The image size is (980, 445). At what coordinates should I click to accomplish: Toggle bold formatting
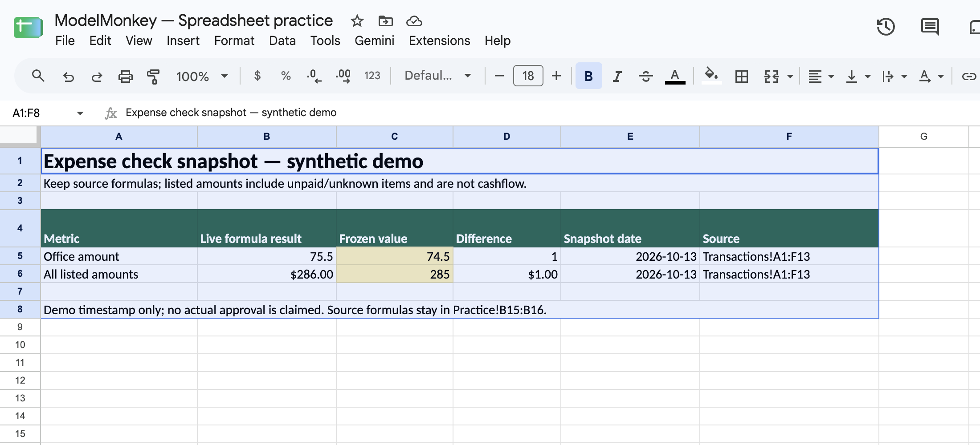pos(588,76)
